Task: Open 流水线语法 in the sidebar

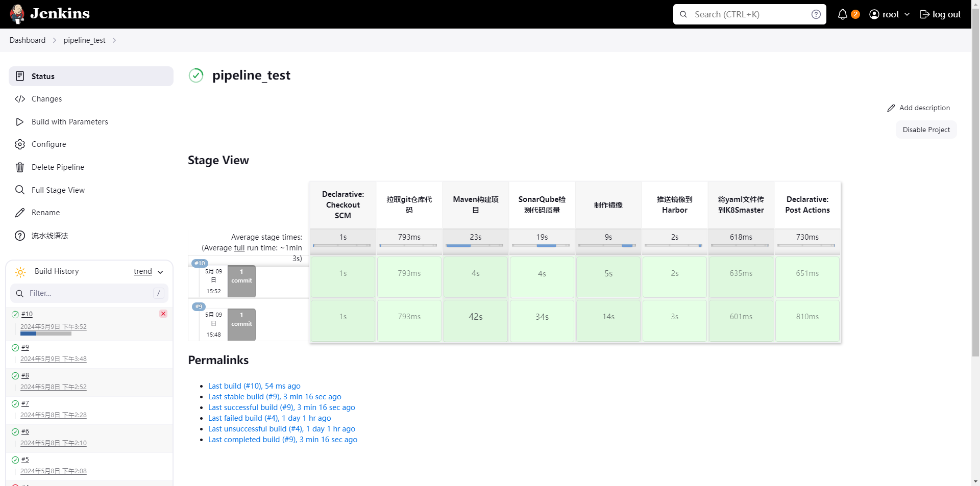Action: (91, 236)
